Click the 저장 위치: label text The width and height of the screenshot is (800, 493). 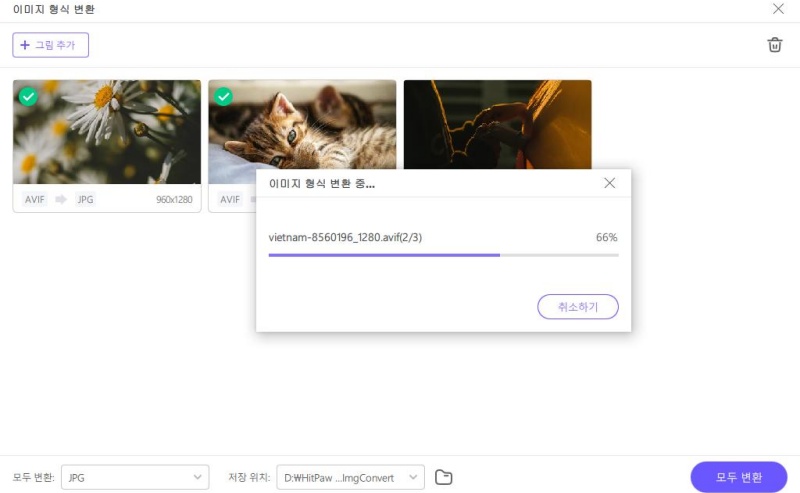tap(249, 477)
